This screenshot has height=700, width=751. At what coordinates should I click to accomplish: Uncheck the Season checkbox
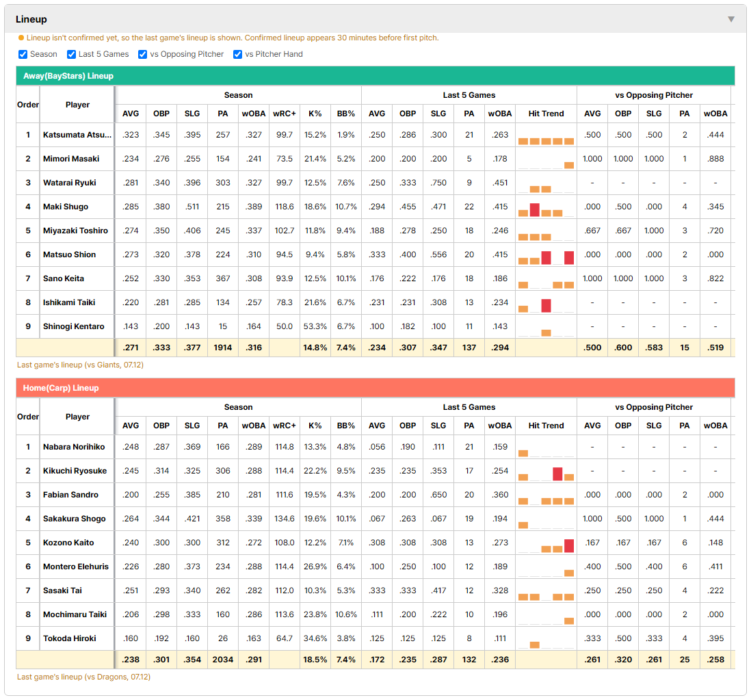click(23, 54)
